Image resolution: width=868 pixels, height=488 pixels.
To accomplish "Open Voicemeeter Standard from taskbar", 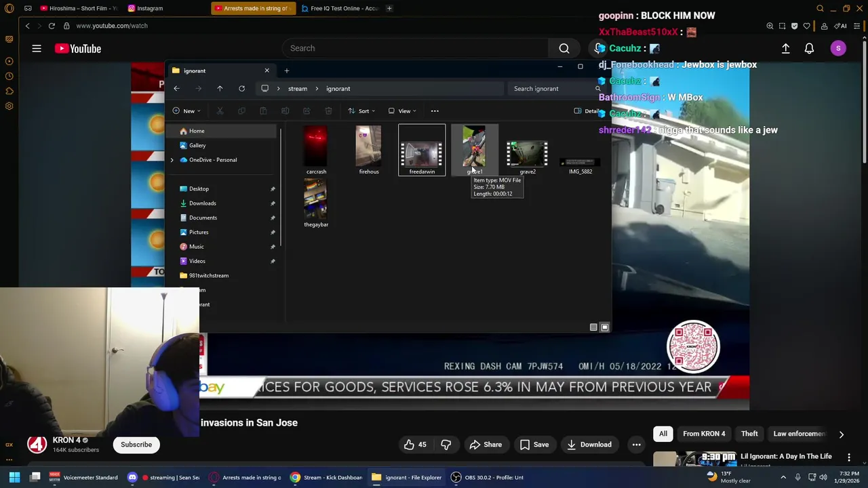I will [84, 477].
